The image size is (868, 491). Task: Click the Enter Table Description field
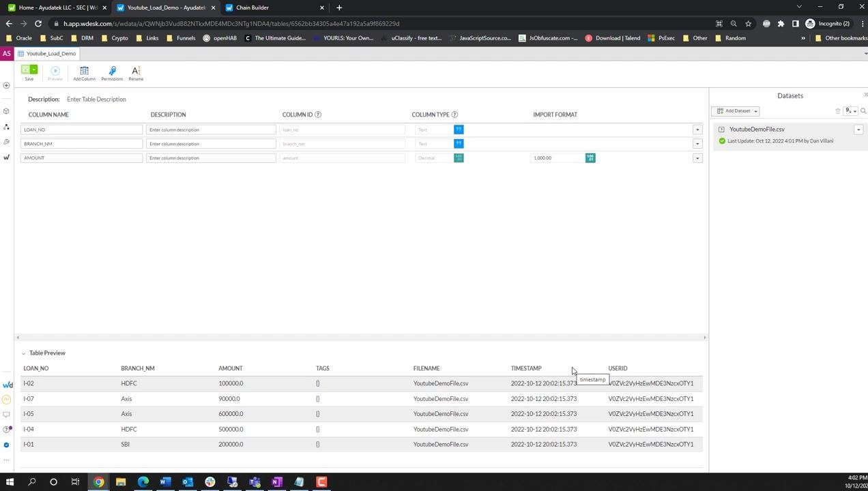(96, 100)
